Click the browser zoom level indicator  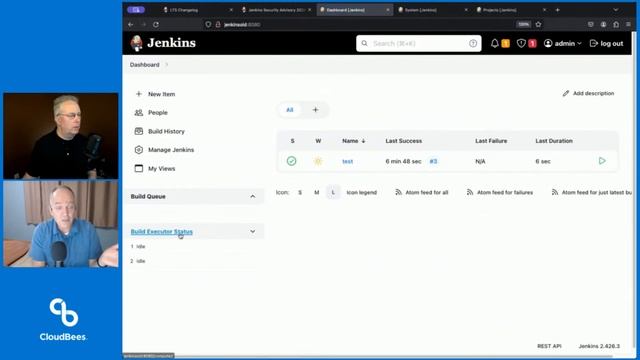coord(523,24)
